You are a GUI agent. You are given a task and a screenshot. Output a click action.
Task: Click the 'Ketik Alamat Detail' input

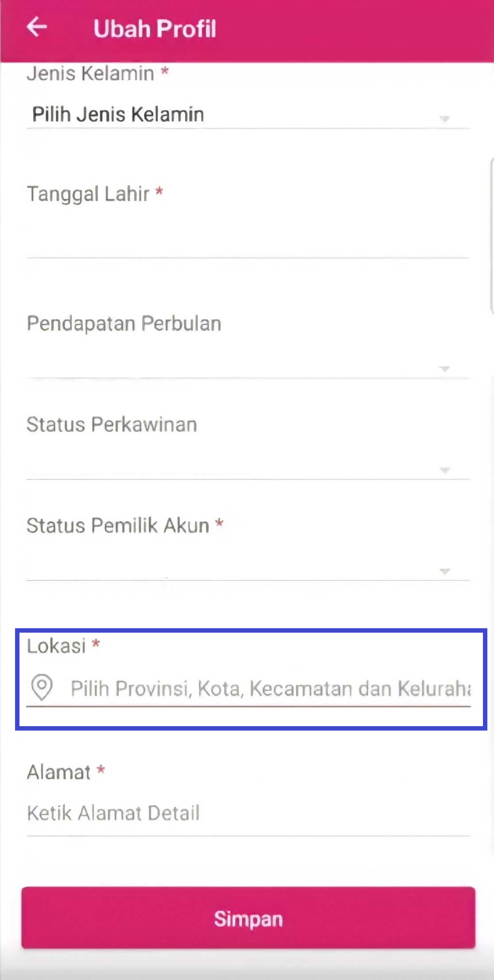point(248,813)
